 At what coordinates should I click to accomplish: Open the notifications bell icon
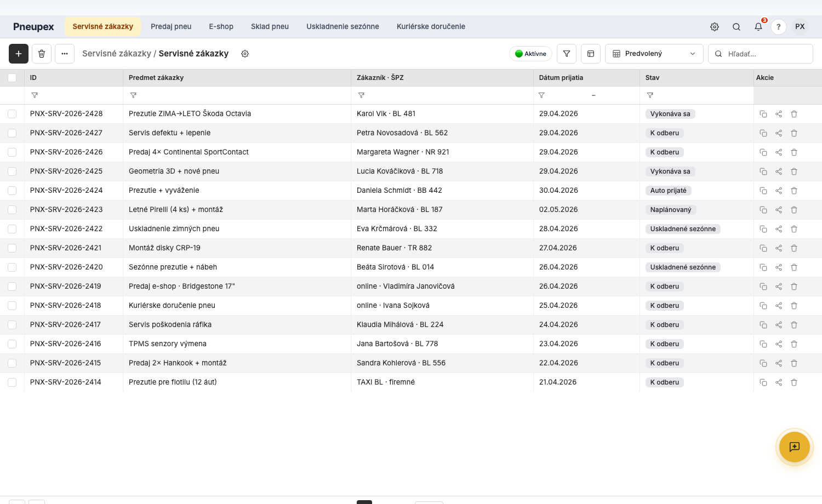coord(758,26)
